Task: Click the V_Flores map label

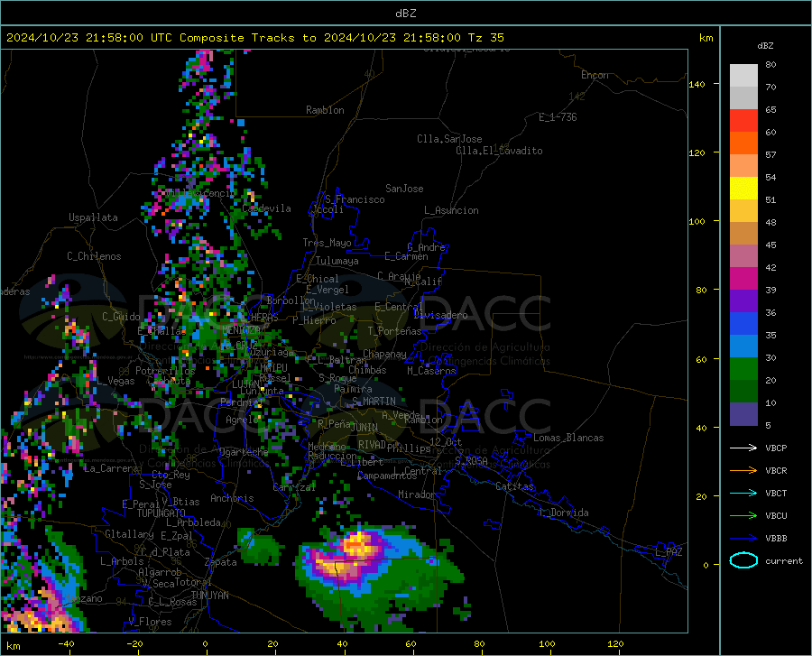Action: (150, 622)
